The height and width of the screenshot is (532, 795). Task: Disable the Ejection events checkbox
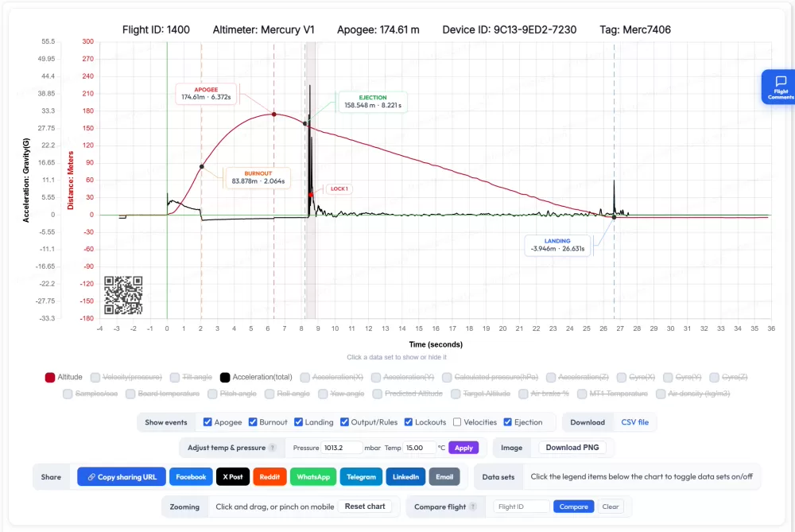507,422
